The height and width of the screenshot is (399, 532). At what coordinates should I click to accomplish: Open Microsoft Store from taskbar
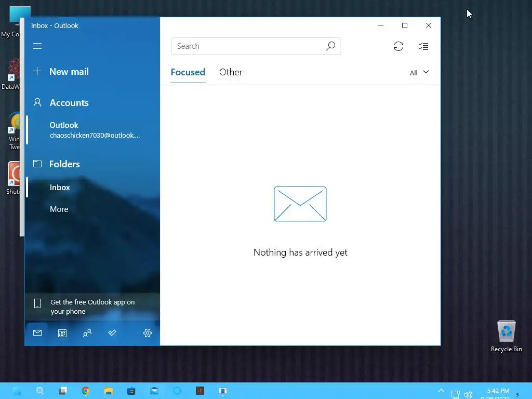(x=131, y=391)
